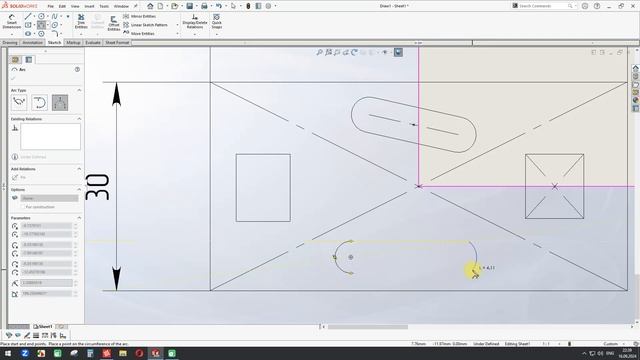Click the Undo icon
Screen dimensions: 640x360
(219, 6)
